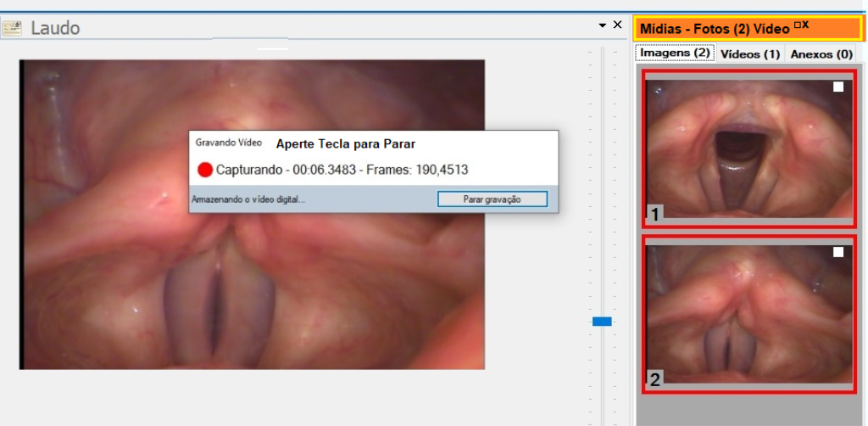Click the orange Mídias - Fotos header bar
The width and height of the screenshot is (868, 426).
pyautogui.click(x=712, y=29)
